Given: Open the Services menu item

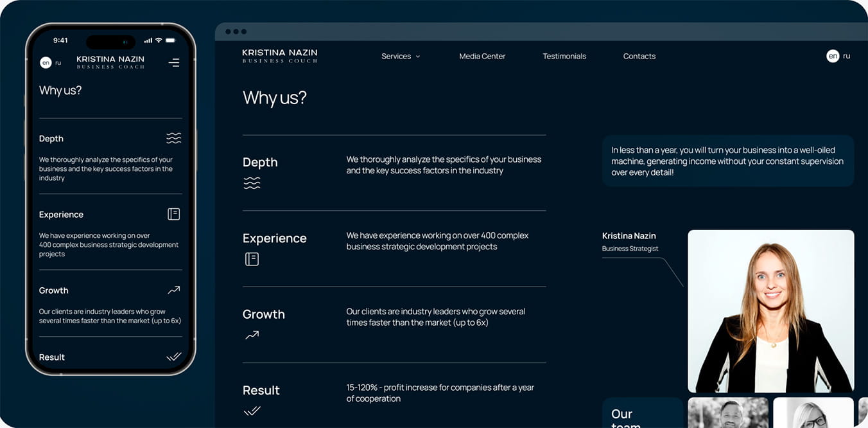Looking at the screenshot, I should [396, 57].
